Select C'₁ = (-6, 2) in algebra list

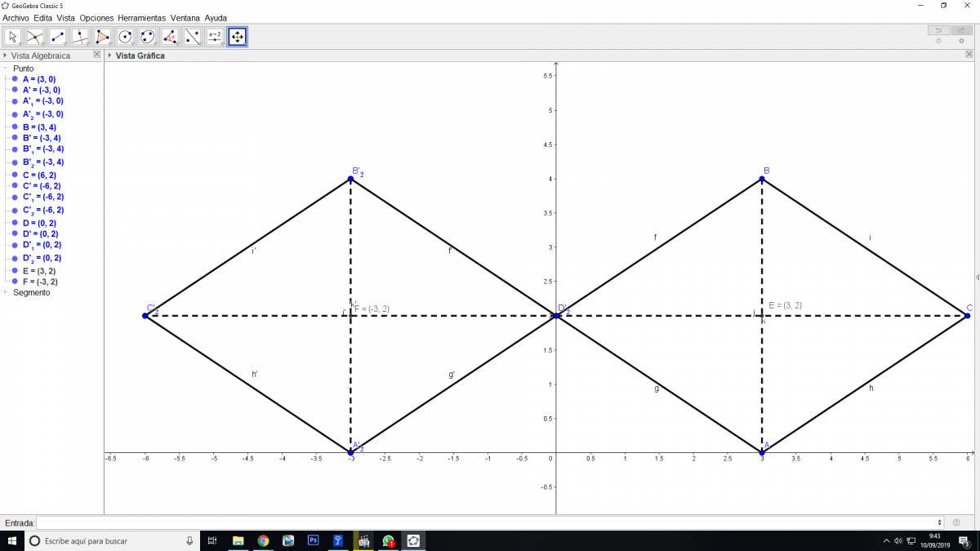click(x=43, y=198)
